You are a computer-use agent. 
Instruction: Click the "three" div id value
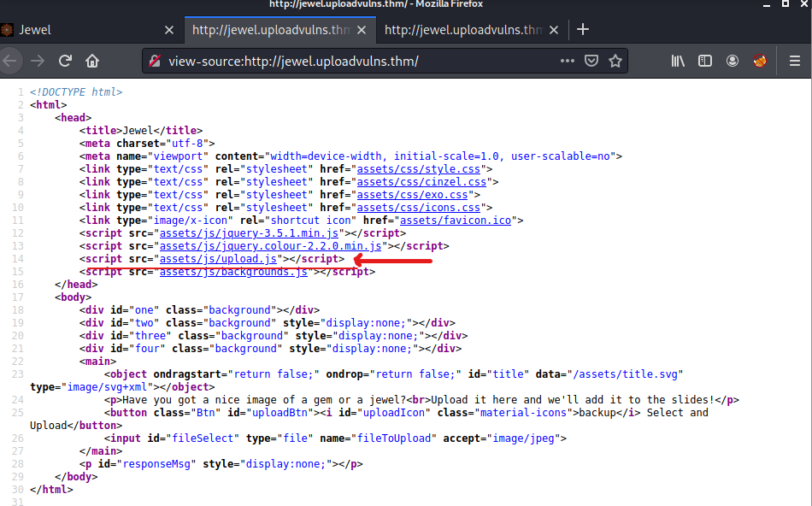pyautogui.click(x=150, y=336)
